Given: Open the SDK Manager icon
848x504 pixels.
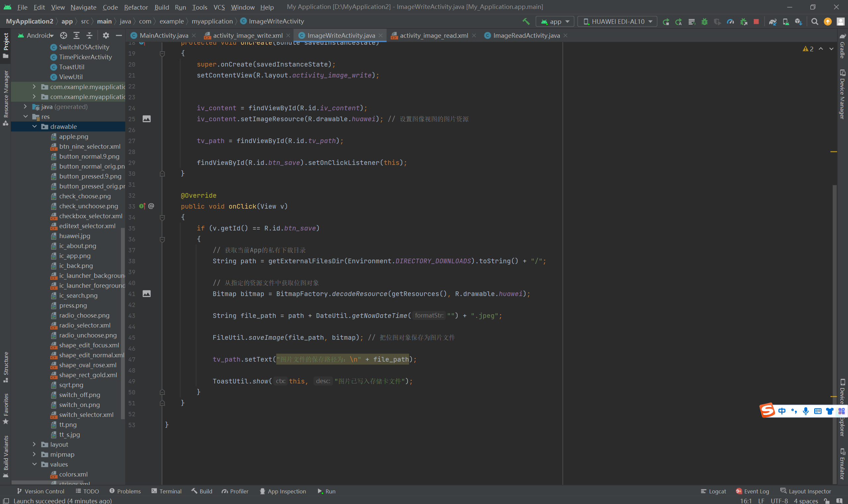Looking at the screenshot, I should [x=798, y=22].
